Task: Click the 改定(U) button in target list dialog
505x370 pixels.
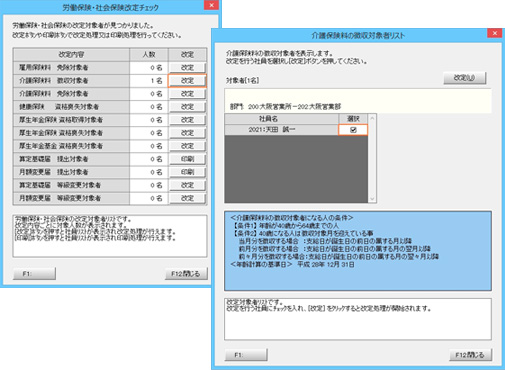Action: [x=464, y=78]
